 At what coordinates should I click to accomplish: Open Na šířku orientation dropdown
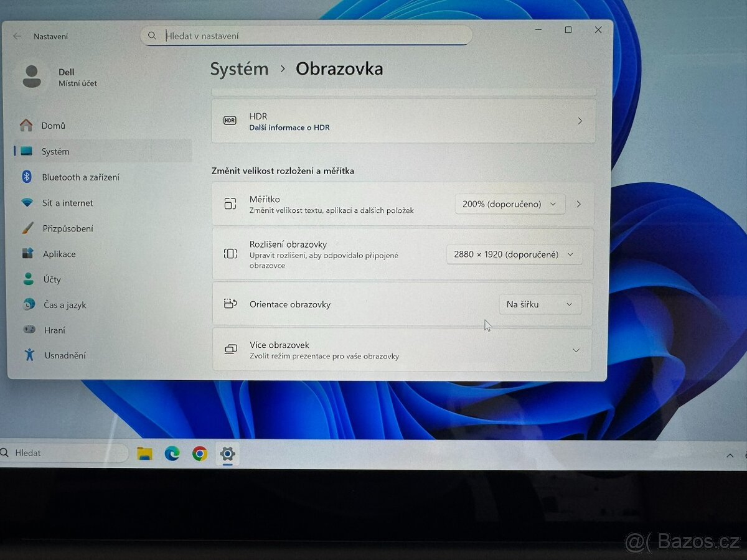pos(540,304)
